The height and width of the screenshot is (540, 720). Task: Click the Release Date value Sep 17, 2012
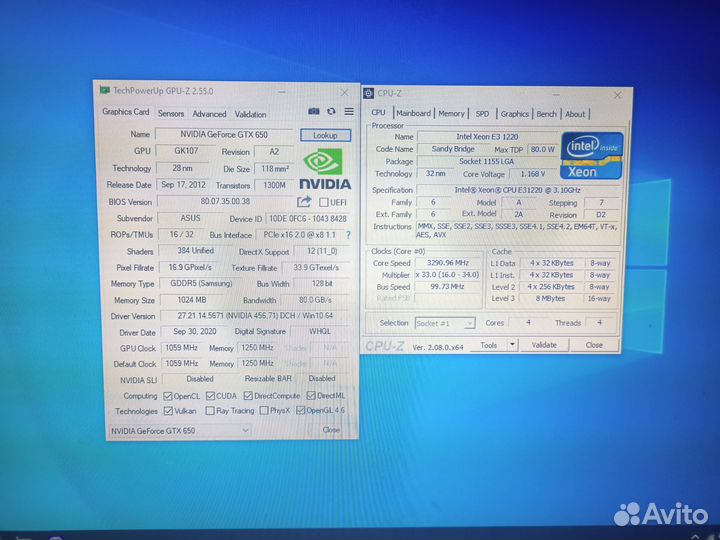(x=183, y=185)
